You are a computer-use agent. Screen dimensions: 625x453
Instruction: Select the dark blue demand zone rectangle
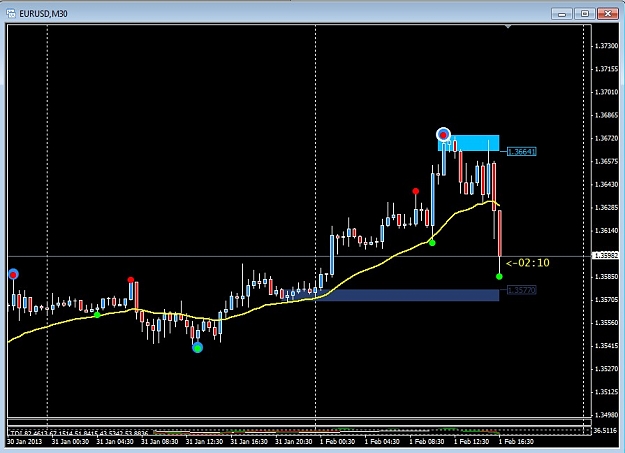390,295
